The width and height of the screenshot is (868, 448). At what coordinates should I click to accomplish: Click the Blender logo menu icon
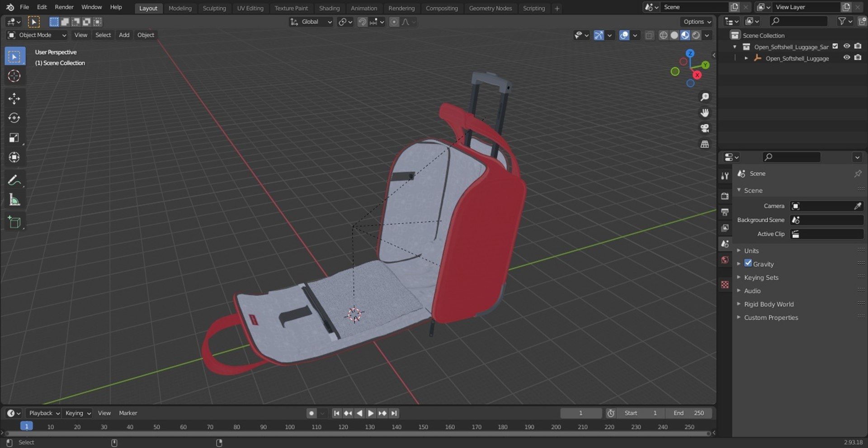coord(10,7)
